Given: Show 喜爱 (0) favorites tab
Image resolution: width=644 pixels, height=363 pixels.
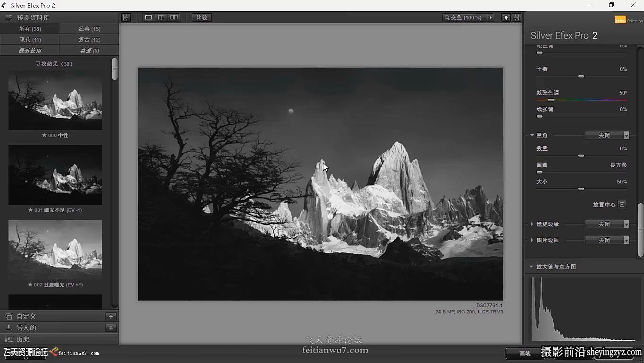Looking at the screenshot, I should coord(89,51).
